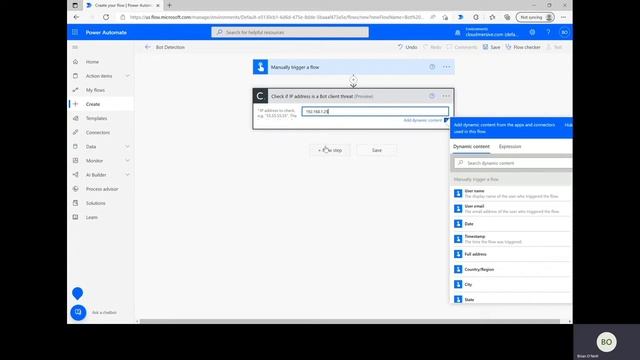
Task: Expand the Action items chevron
Action: click(x=127, y=76)
